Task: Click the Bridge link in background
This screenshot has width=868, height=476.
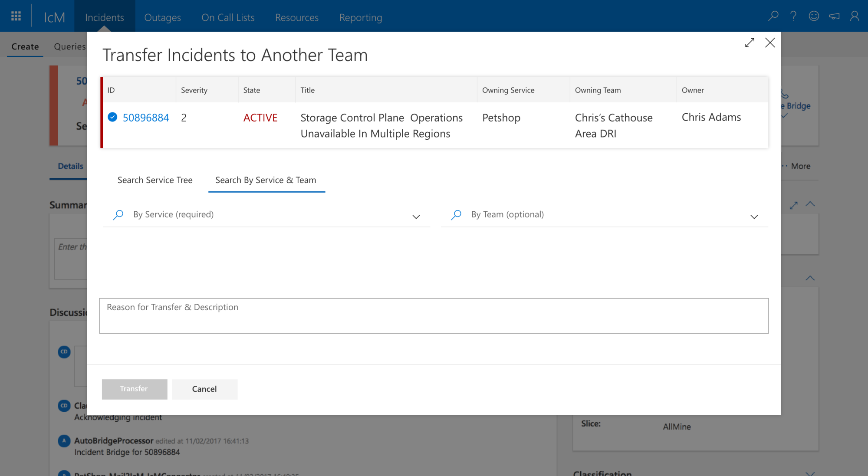Action: [796, 105]
